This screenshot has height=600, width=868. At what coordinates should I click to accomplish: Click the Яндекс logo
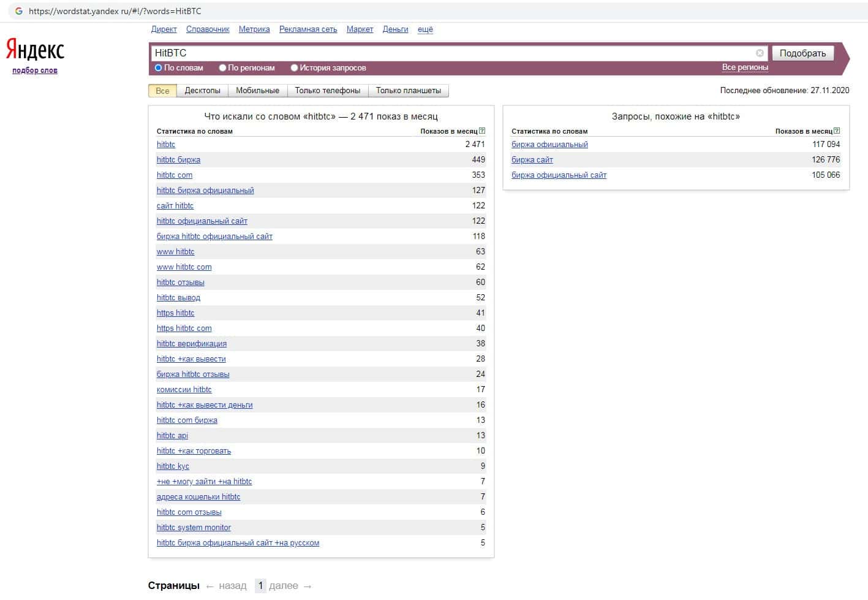pos(35,50)
